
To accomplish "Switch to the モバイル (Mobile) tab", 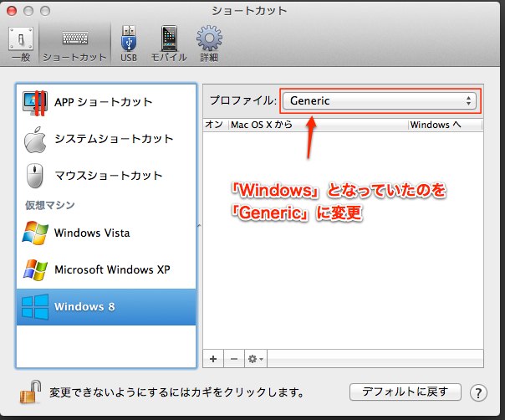I will (x=169, y=44).
